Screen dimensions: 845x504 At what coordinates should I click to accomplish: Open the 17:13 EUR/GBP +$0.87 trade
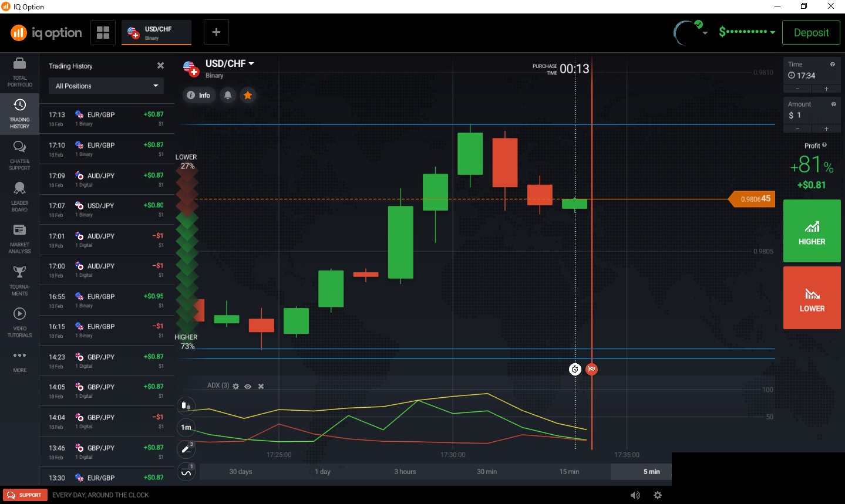pos(106,119)
